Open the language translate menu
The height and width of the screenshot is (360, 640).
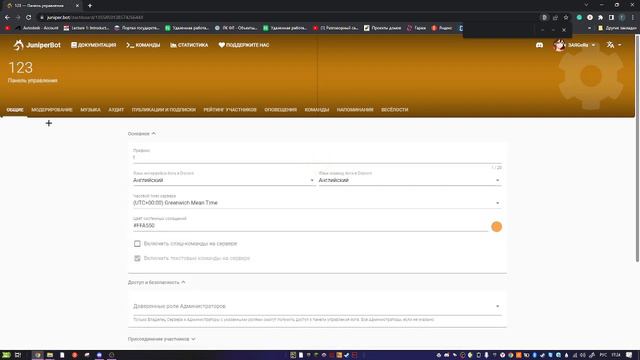click(613, 45)
